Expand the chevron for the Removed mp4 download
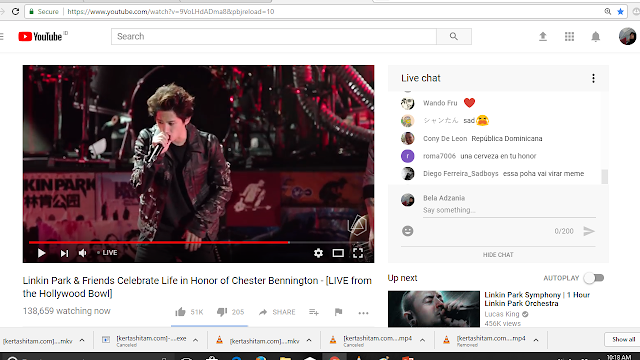The height and width of the screenshot is (360, 640). click(536, 340)
